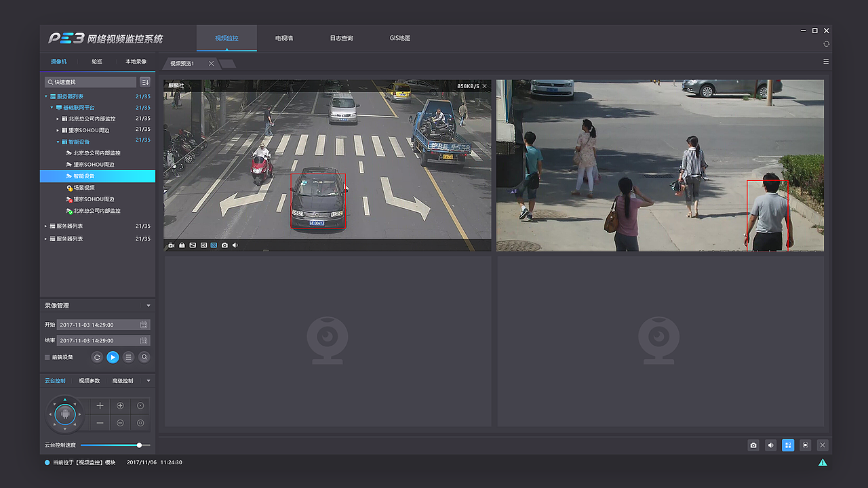Screen dimensions: 868x488
Task: Enable the 前端设备 checkbox
Action: click(x=47, y=357)
